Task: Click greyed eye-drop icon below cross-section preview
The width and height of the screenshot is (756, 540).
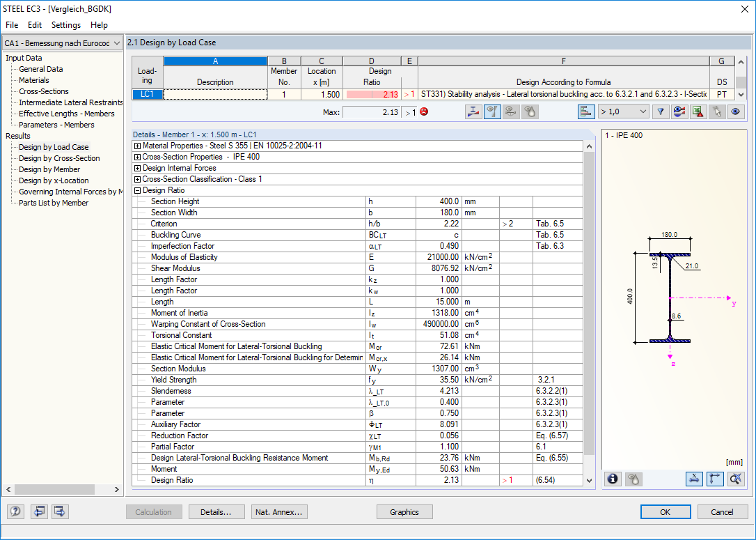Action: 633,479
